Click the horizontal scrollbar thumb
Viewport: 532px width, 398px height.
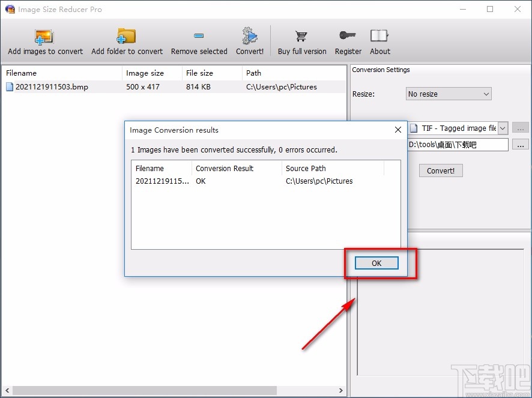coord(145,391)
